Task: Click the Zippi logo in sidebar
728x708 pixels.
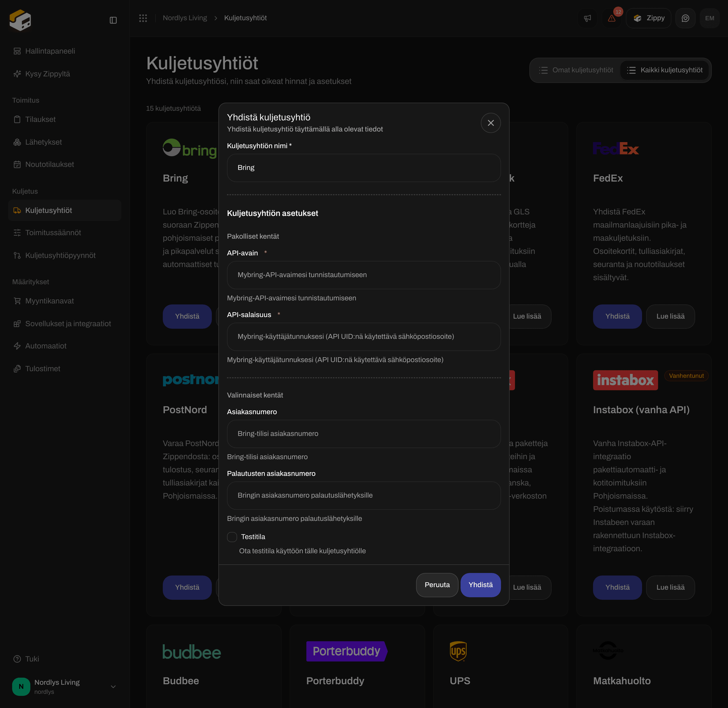Action: click(20, 20)
